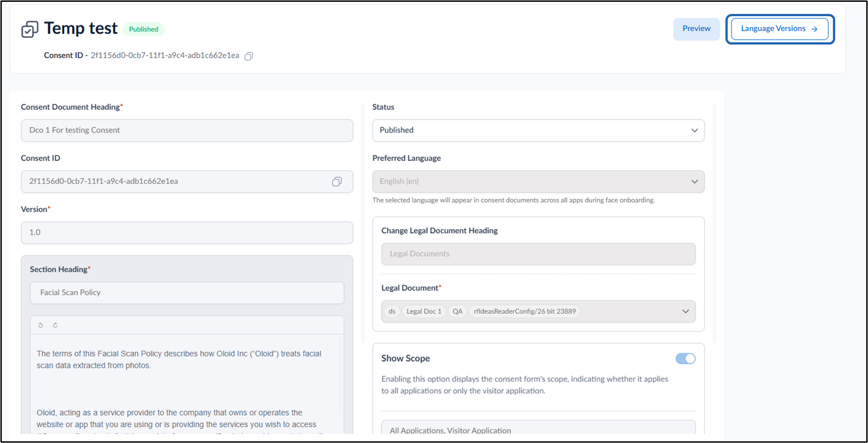868x443 pixels.
Task: Copy the Consent ID next to the header
Action: [x=249, y=56]
